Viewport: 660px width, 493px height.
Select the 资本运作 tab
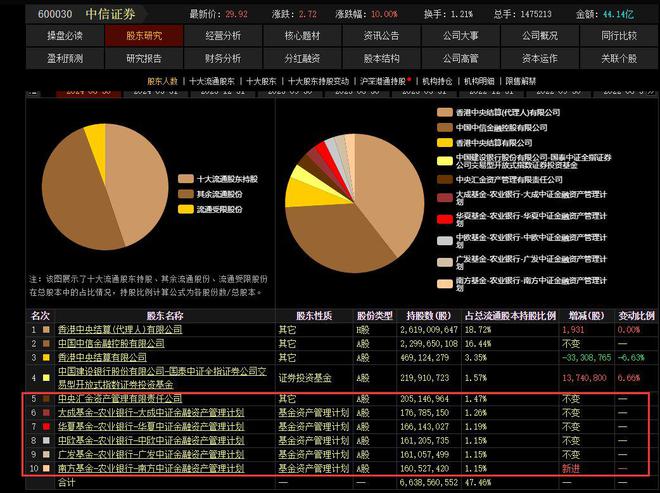coord(540,58)
